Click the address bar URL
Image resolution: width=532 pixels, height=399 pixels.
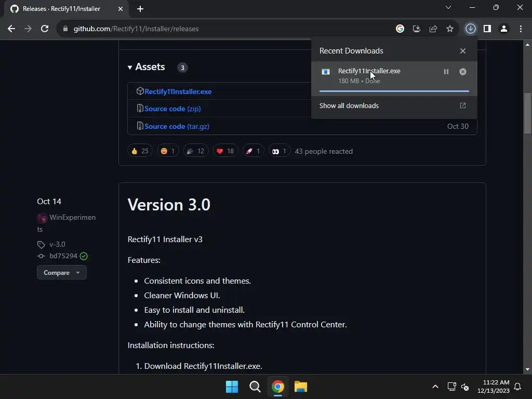coord(136,29)
